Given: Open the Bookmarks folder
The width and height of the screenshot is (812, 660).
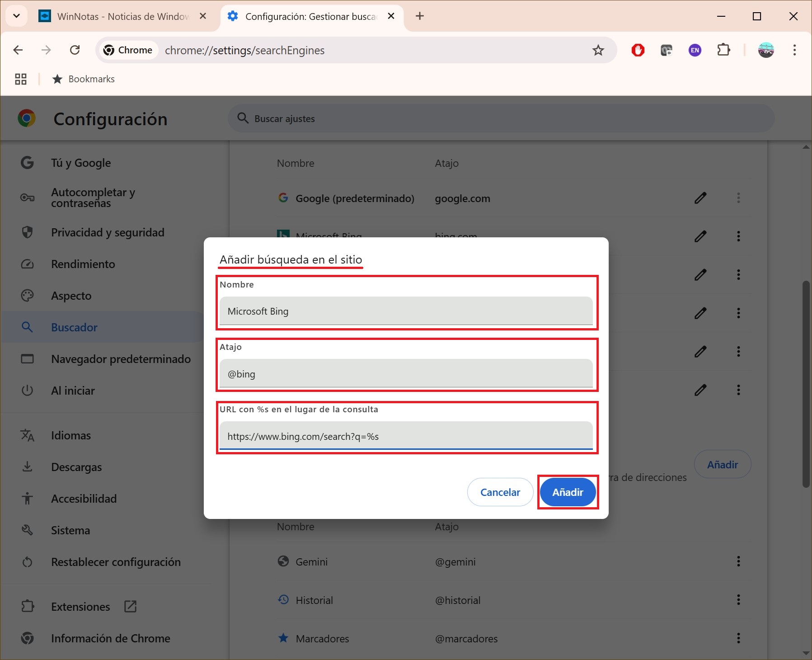Looking at the screenshot, I should click(84, 79).
